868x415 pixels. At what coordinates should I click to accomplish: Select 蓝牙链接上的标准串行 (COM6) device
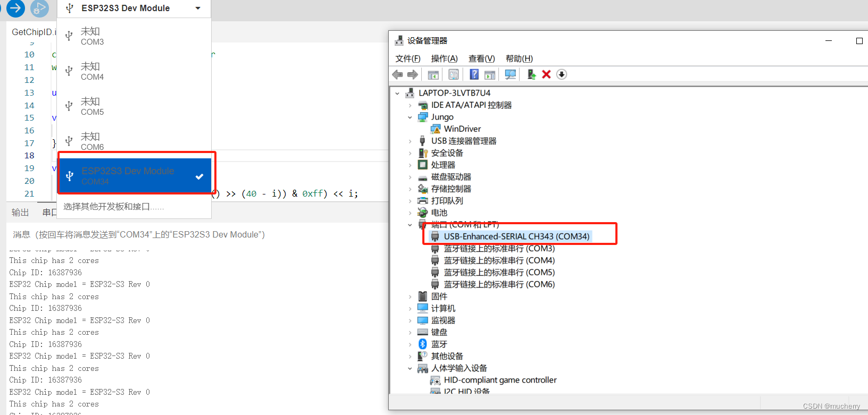[499, 284]
